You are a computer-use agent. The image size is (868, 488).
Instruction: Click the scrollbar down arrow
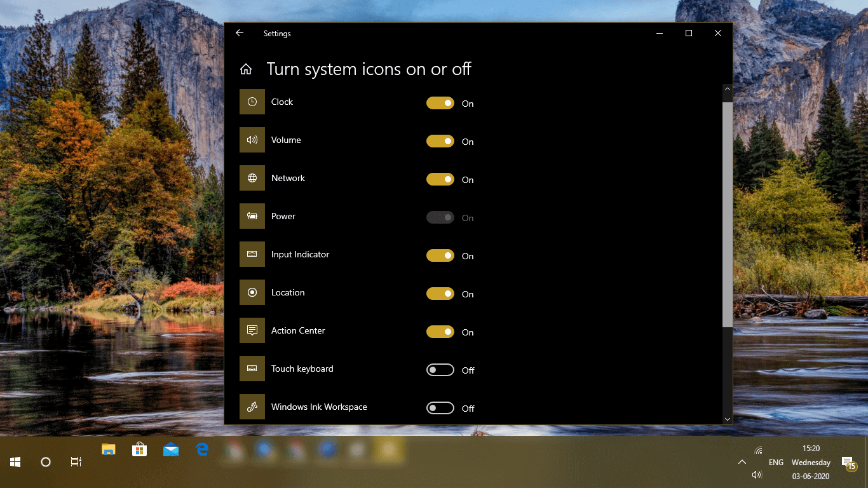click(727, 419)
